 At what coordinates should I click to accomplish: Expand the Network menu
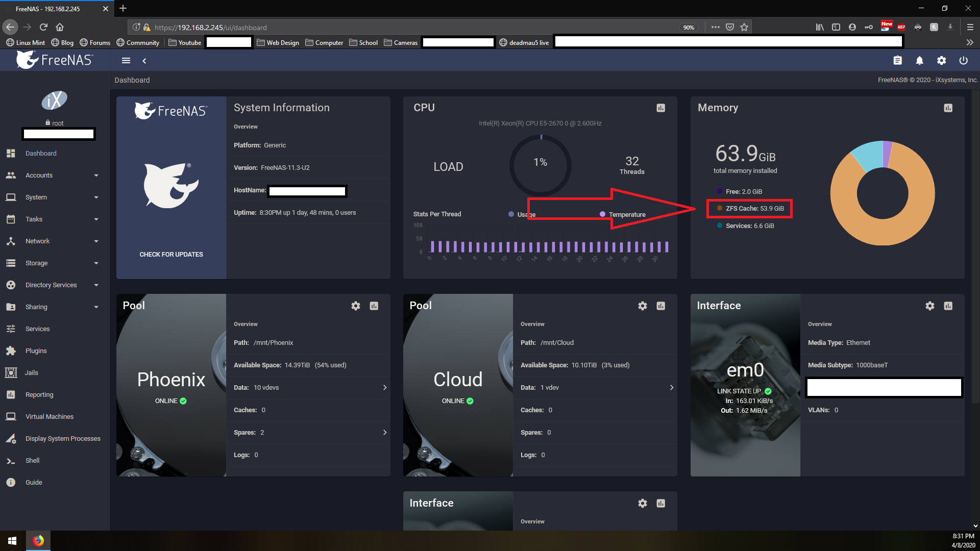(55, 241)
